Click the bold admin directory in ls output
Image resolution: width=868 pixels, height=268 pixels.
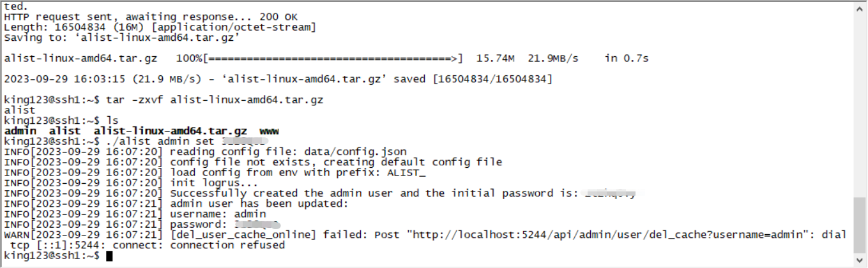tap(20, 131)
